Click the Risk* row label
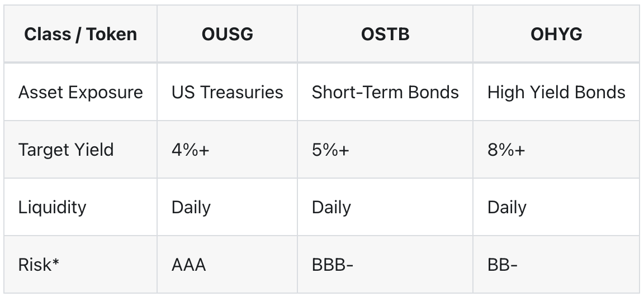644x297 pixels. 80,265
